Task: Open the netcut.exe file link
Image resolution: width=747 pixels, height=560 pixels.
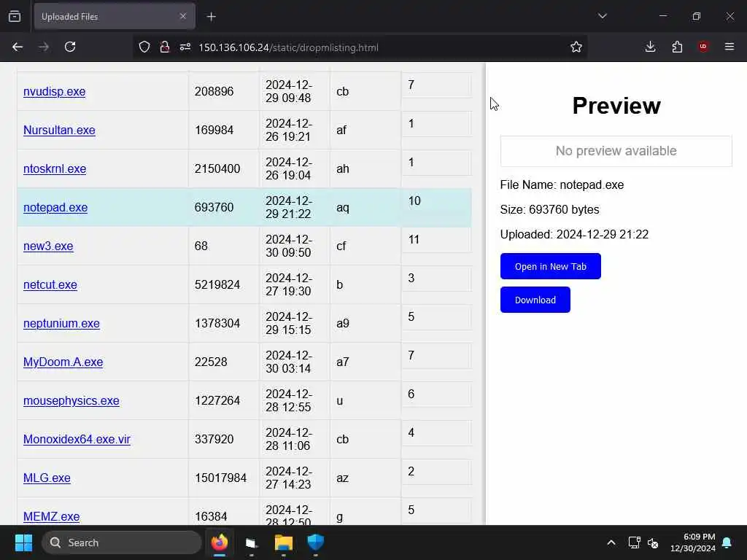Action: [x=50, y=284]
